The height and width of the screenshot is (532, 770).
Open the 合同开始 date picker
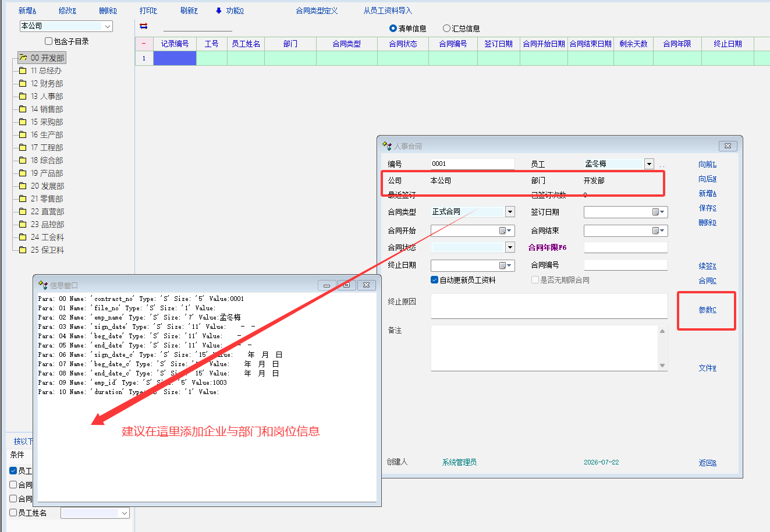click(x=506, y=230)
